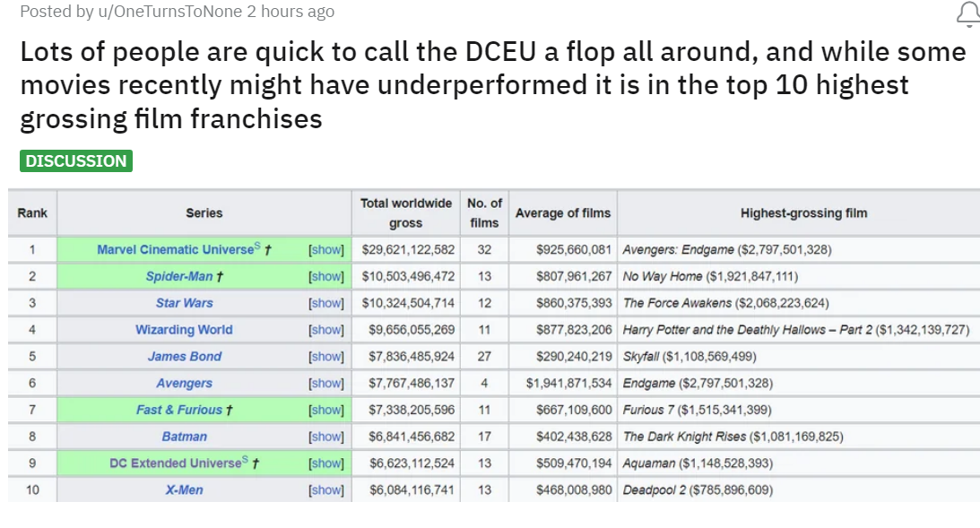Expand the Fast & Furious show list
The height and width of the screenshot is (528, 980).
[325, 410]
